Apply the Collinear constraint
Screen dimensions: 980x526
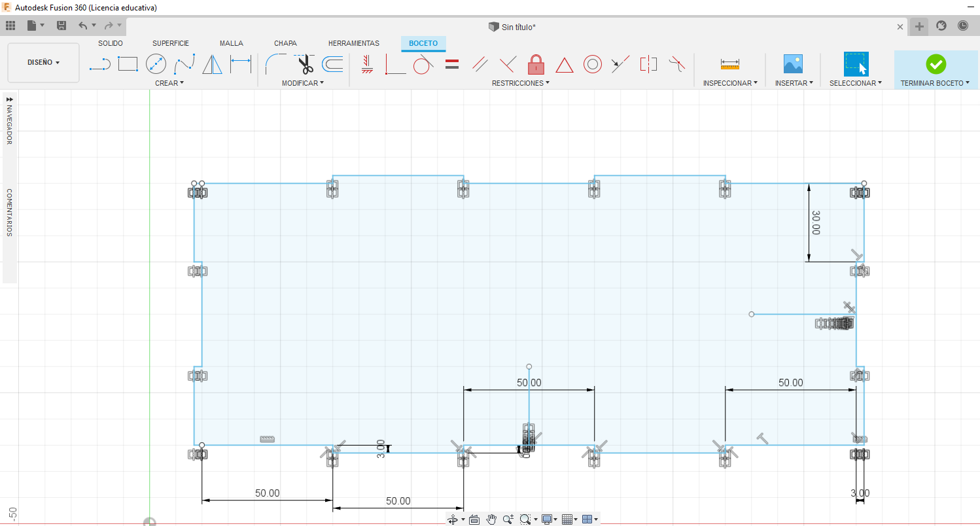[620, 64]
